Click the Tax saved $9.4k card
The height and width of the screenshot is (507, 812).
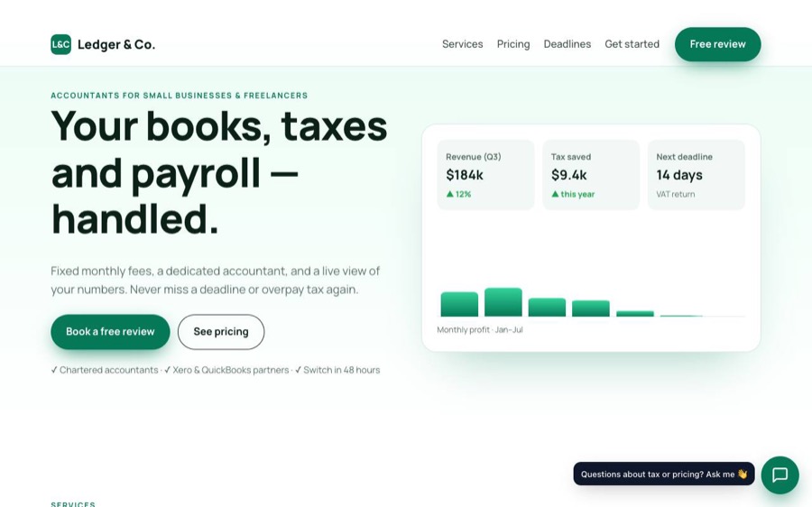pos(591,175)
